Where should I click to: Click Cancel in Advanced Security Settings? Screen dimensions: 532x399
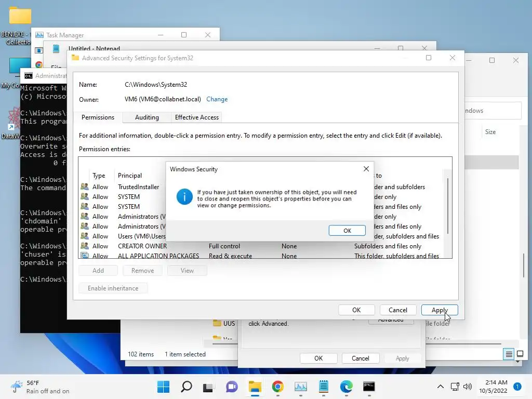[x=397, y=310]
